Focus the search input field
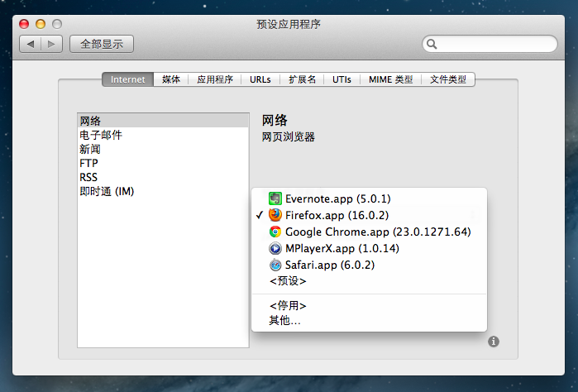 tap(490, 45)
